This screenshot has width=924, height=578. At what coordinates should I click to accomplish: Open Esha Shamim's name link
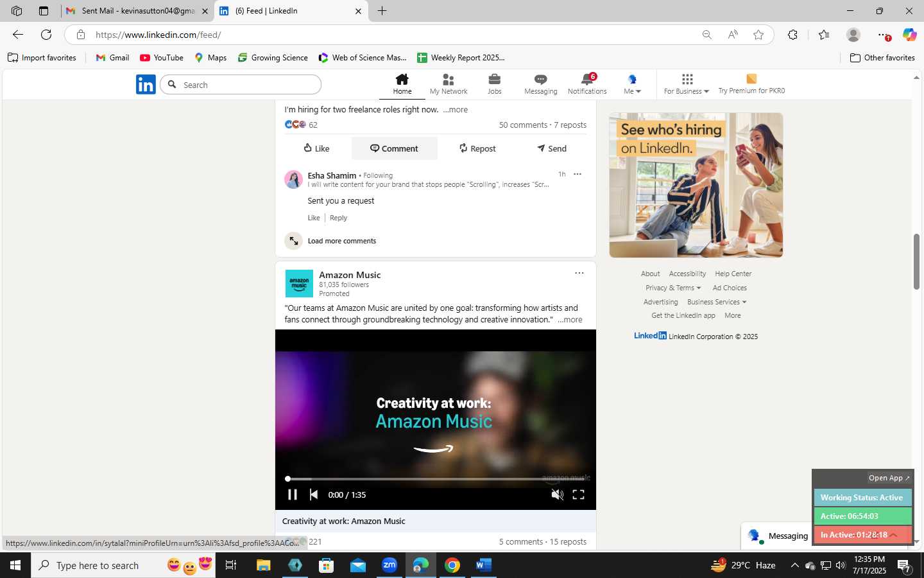(x=332, y=175)
